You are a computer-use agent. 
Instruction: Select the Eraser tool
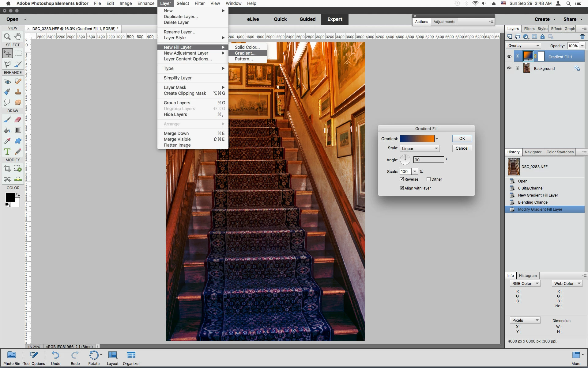click(18, 120)
